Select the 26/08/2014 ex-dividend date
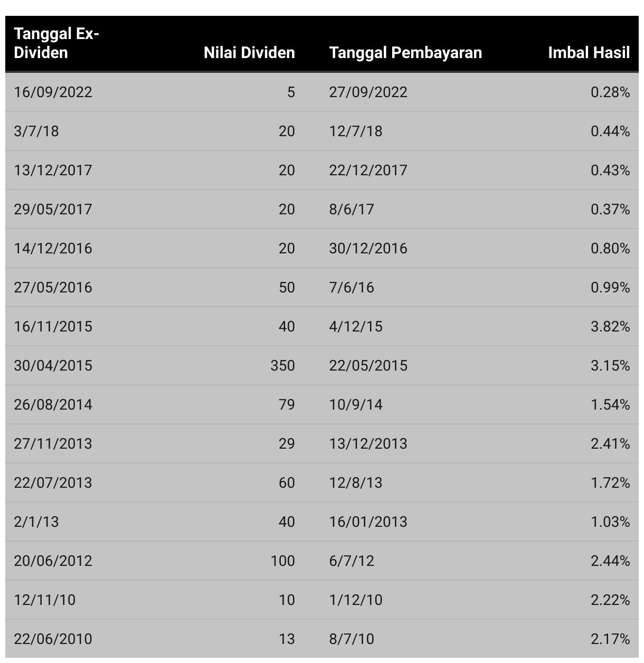This screenshot has width=644, height=663. coord(53,404)
